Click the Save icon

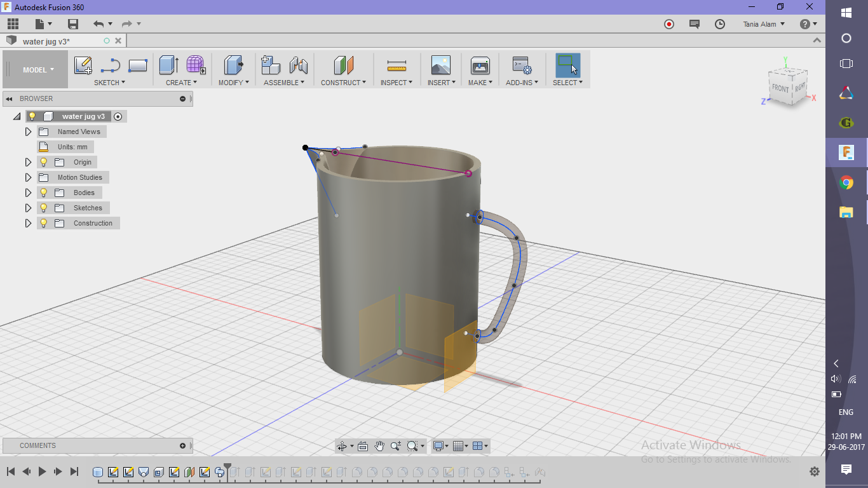[x=73, y=24]
